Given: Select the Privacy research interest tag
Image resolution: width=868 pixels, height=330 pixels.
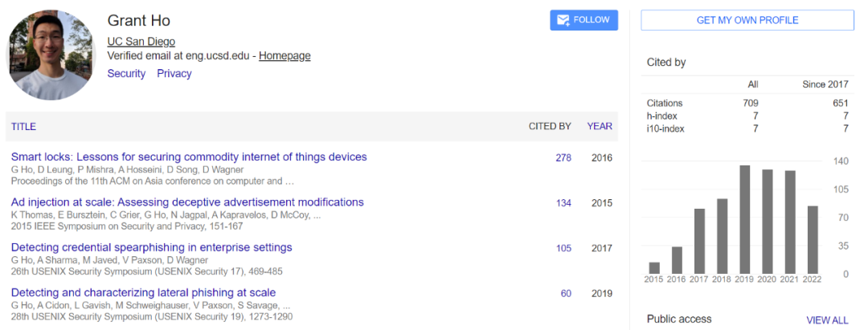Looking at the screenshot, I should coord(174,74).
